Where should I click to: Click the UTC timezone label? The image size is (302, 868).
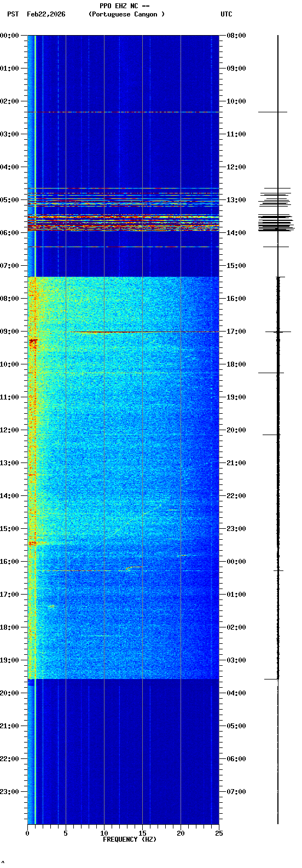[226, 14]
